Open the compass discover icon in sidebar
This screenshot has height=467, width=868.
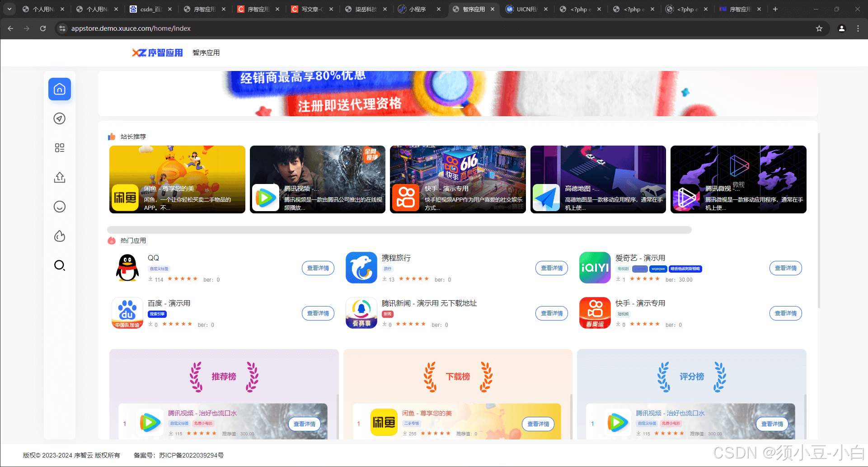pos(60,118)
